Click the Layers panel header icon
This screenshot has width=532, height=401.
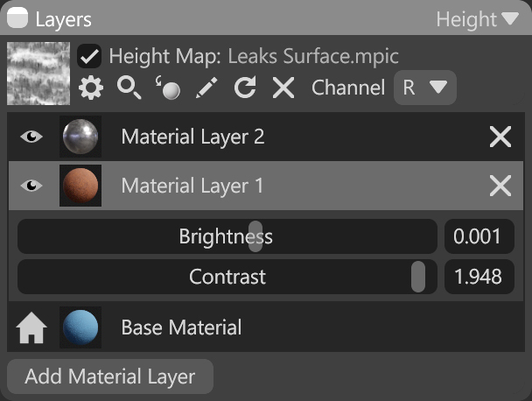[17, 18]
